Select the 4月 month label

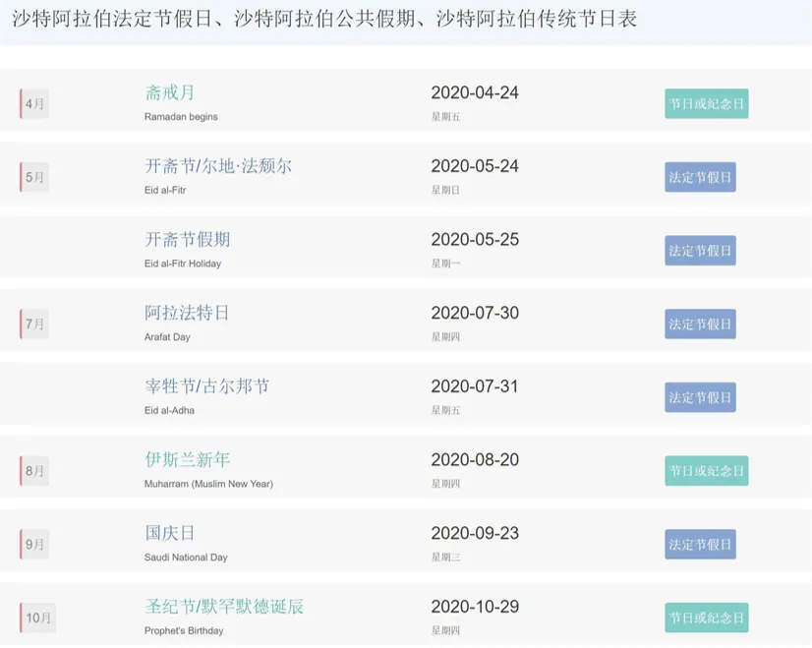34,103
